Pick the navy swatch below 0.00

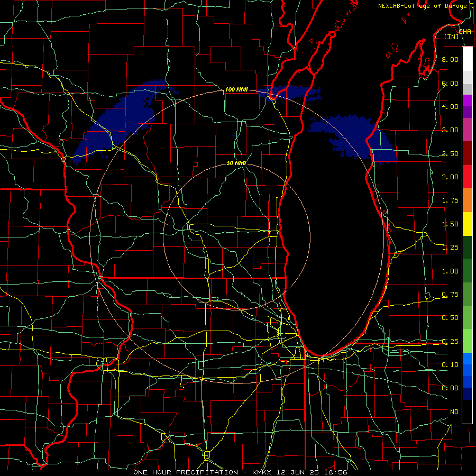coord(467,394)
